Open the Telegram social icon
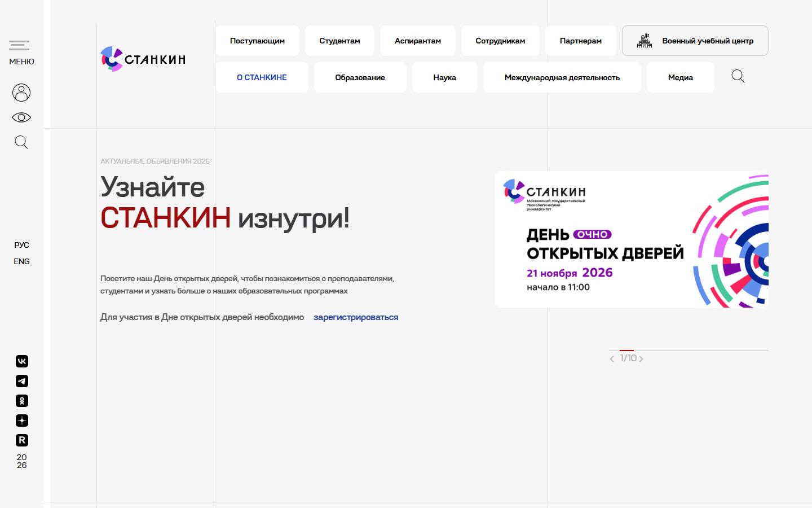 pyautogui.click(x=22, y=381)
